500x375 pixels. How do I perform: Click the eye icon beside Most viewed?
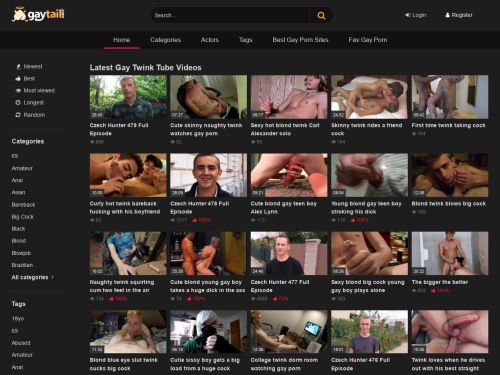[x=18, y=90]
